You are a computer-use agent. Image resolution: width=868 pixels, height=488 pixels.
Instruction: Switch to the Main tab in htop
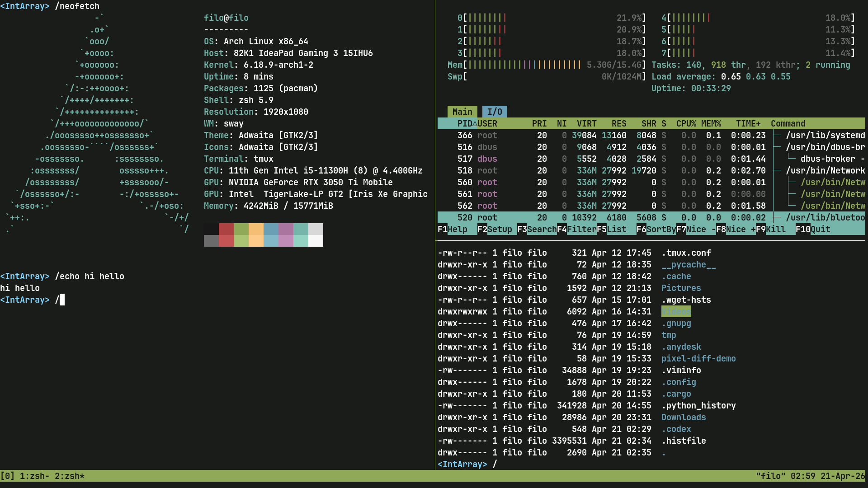point(462,112)
